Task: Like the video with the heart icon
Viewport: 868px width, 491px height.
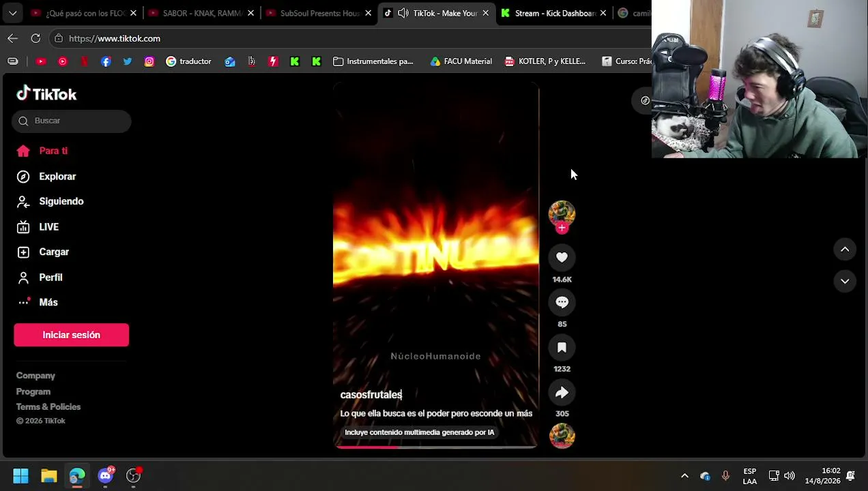Action: (x=562, y=257)
